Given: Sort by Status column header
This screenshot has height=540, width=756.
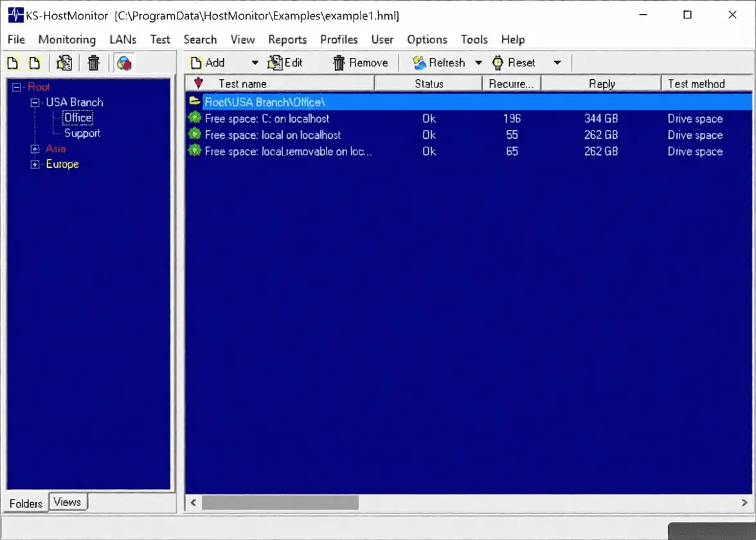Looking at the screenshot, I should [x=429, y=84].
